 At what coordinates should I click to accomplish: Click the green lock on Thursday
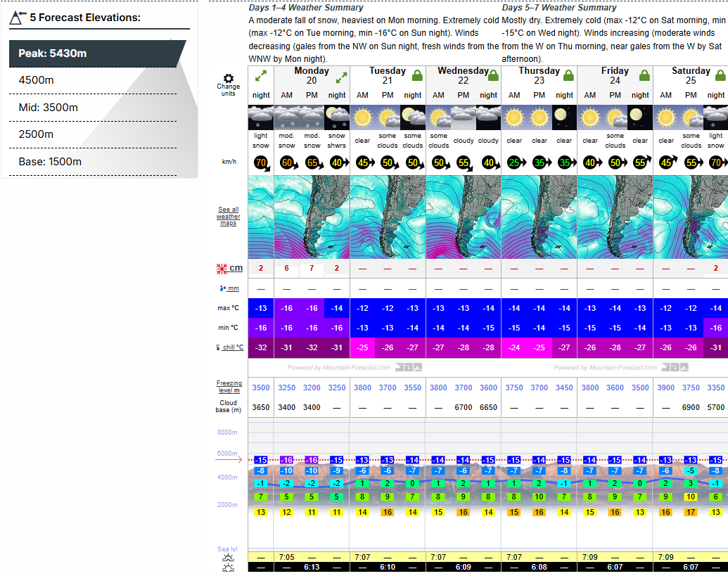[569, 75]
